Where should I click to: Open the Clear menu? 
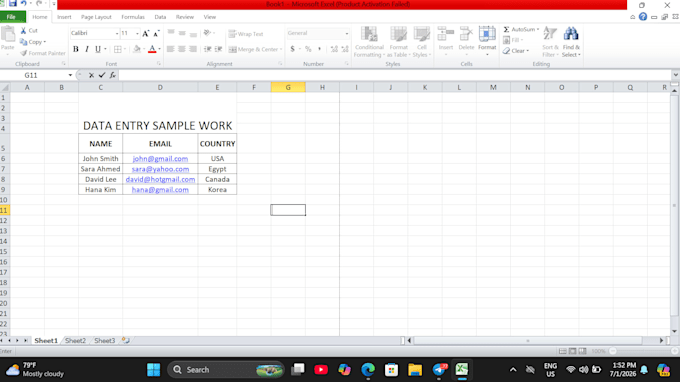click(x=516, y=51)
